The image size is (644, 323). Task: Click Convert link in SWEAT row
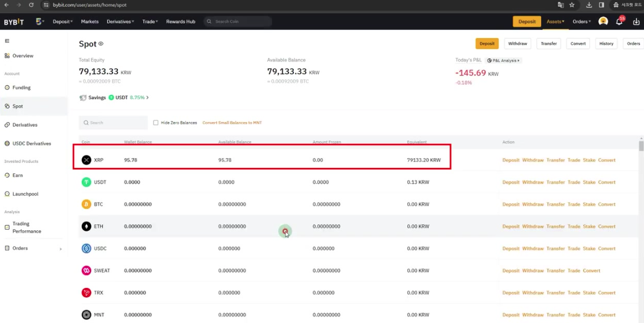pyautogui.click(x=592, y=271)
